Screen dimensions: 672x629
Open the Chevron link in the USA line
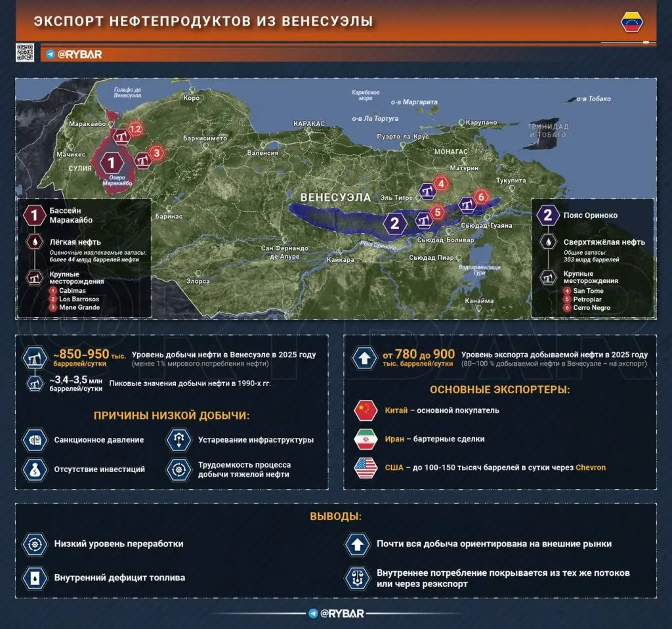click(x=591, y=467)
